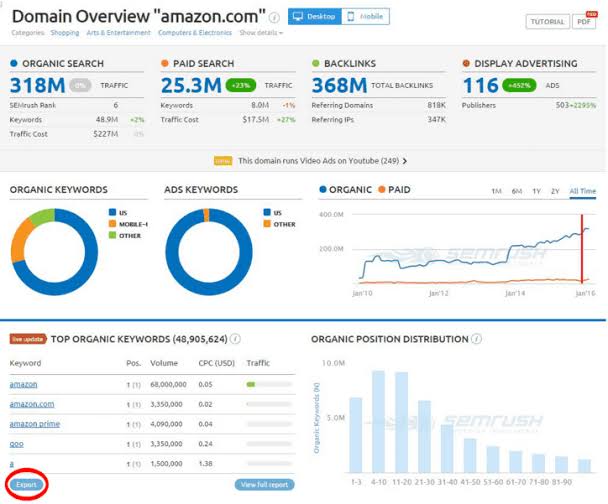Click the 1-3 position distribution bar

click(356, 435)
